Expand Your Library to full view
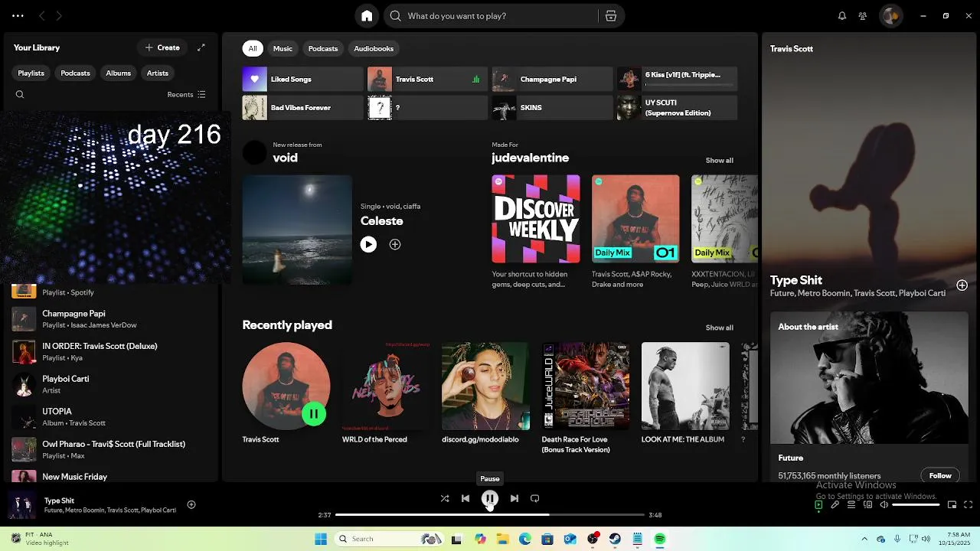Viewport: 980px width, 551px height. [x=201, y=47]
